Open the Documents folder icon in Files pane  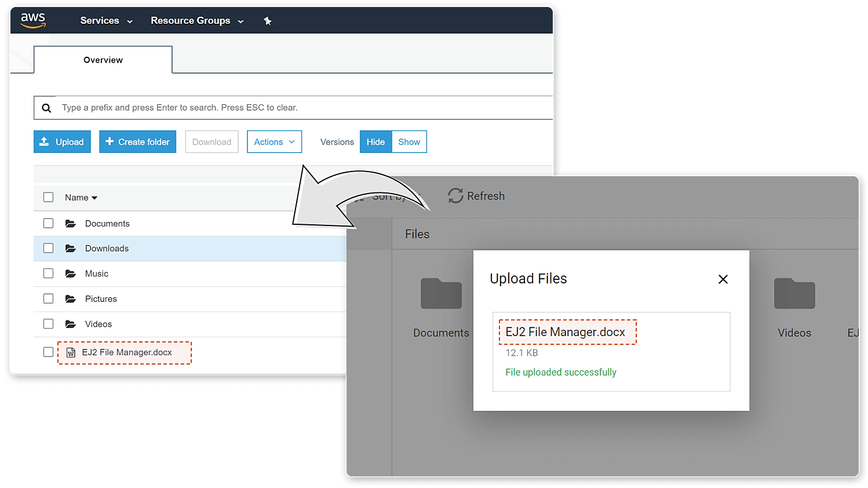click(441, 294)
